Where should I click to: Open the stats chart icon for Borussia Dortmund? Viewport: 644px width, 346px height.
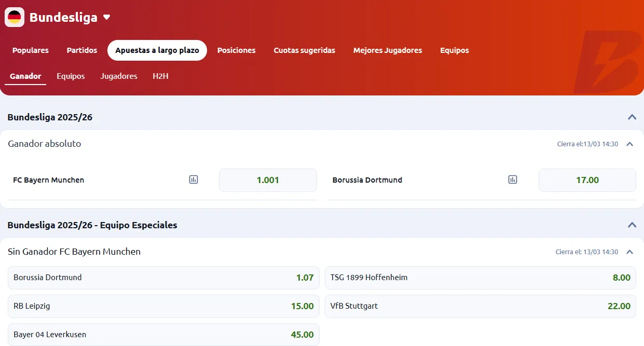click(512, 179)
